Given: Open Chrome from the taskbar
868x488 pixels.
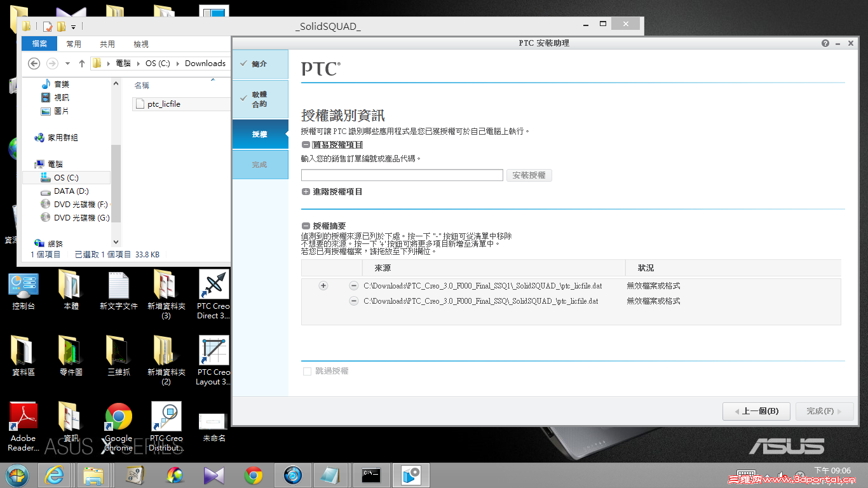Looking at the screenshot, I should point(254,475).
